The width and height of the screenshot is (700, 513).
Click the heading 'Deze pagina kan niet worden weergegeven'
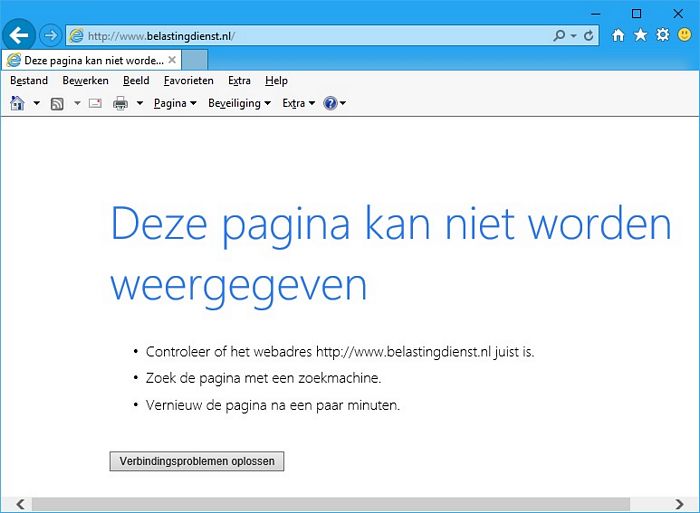coord(391,256)
